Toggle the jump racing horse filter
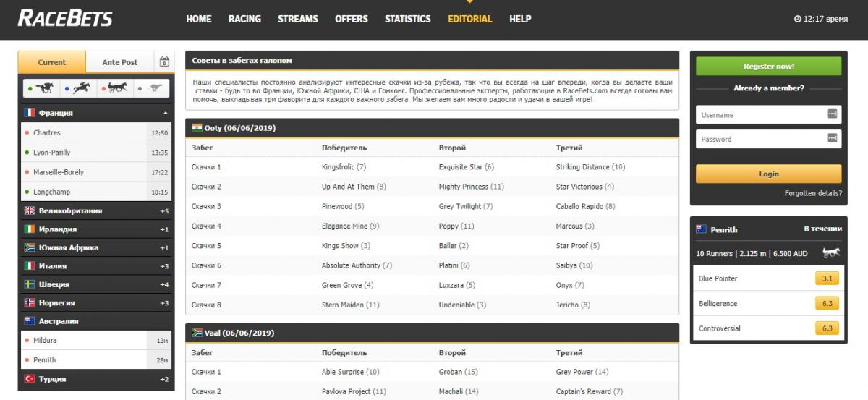 79,88
